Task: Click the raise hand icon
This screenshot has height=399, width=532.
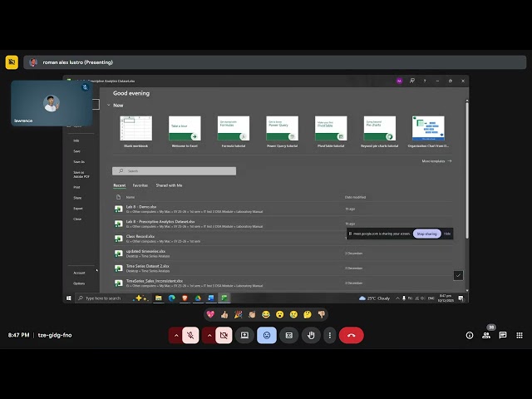Action: point(312,335)
